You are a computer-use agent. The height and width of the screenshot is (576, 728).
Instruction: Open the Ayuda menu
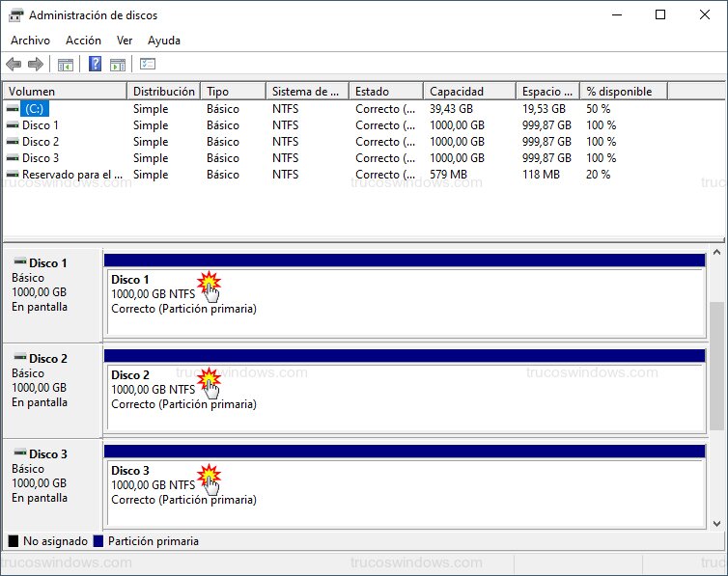[164, 41]
